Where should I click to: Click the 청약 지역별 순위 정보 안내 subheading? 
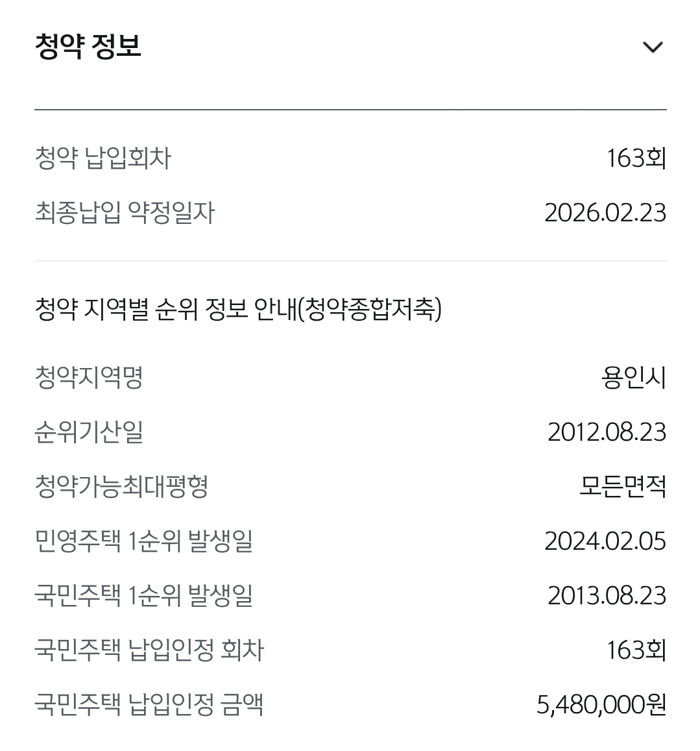click(238, 310)
